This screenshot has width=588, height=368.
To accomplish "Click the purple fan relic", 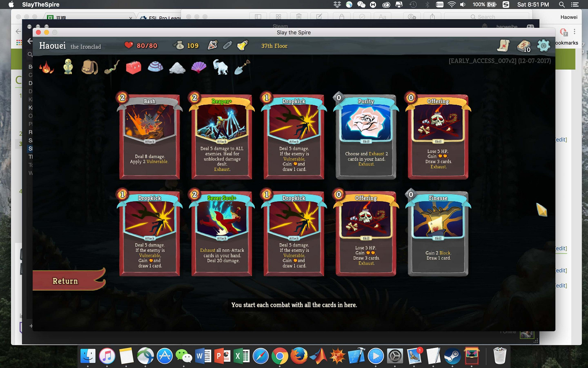I will 199,67.
